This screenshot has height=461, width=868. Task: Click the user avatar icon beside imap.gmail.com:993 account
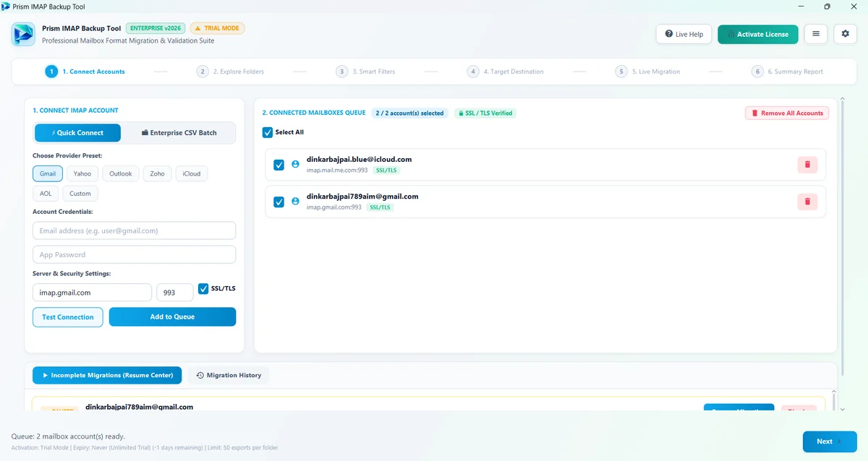coord(295,202)
